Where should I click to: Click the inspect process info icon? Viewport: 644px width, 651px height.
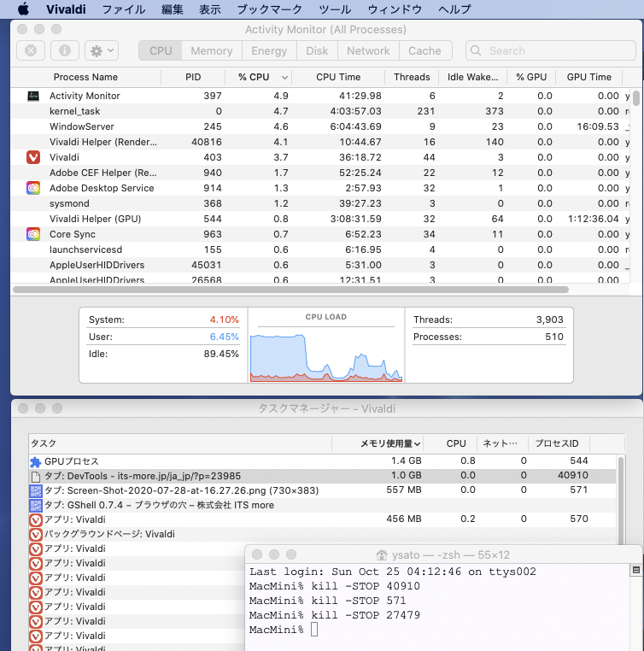point(65,50)
